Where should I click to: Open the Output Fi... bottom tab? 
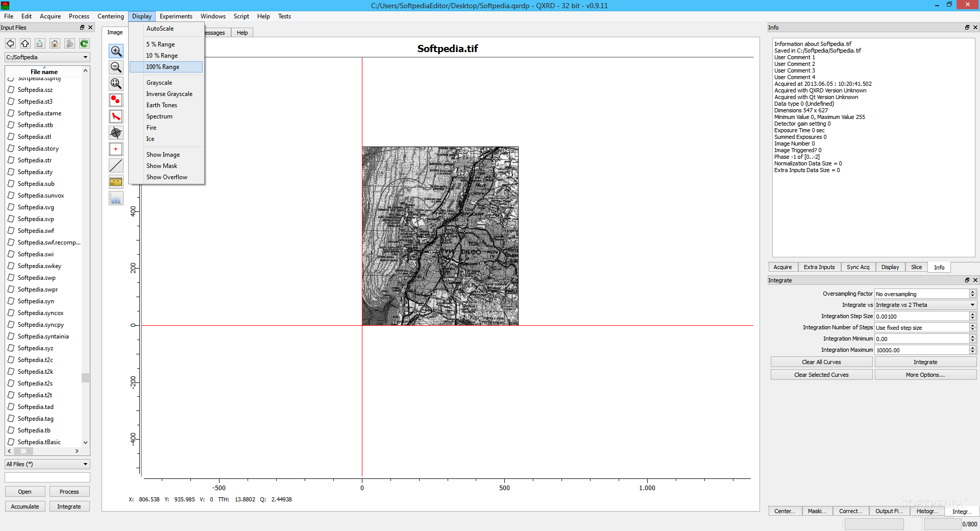tap(889, 511)
